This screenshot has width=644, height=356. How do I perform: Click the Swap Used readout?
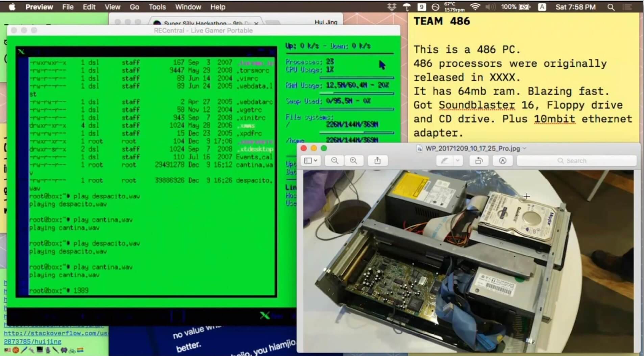click(x=328, y=101)
